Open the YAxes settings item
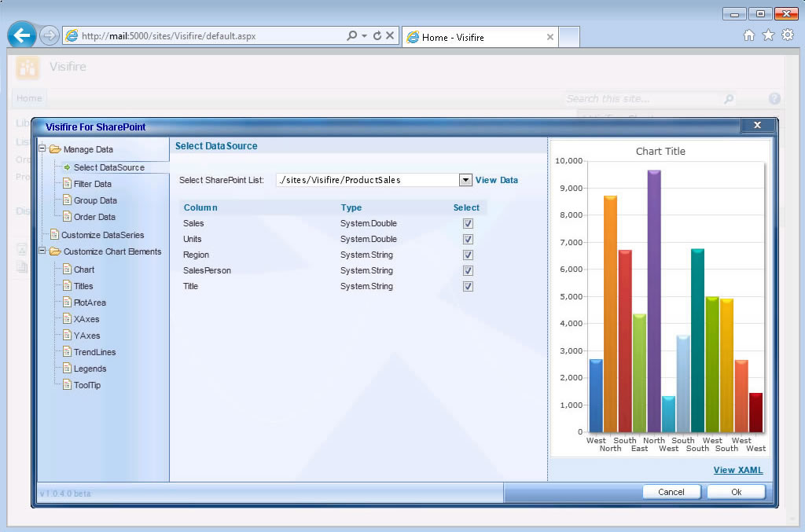This screenshot has height=532, width=805. coord(86,335)
